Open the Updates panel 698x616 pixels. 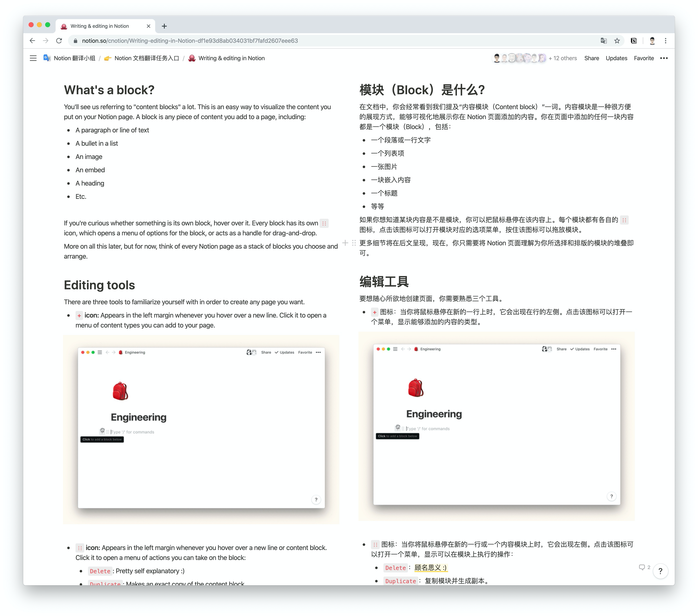tap(616, 58)
